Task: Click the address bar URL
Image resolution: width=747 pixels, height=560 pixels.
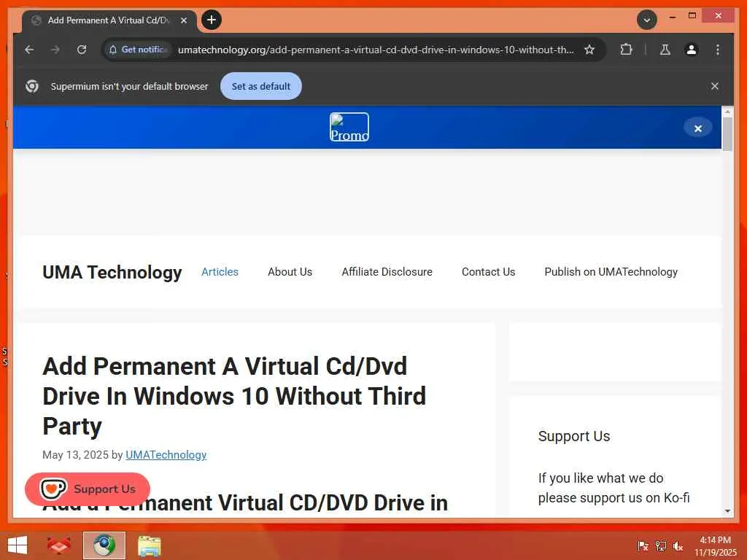Action: tap(376, 50)
